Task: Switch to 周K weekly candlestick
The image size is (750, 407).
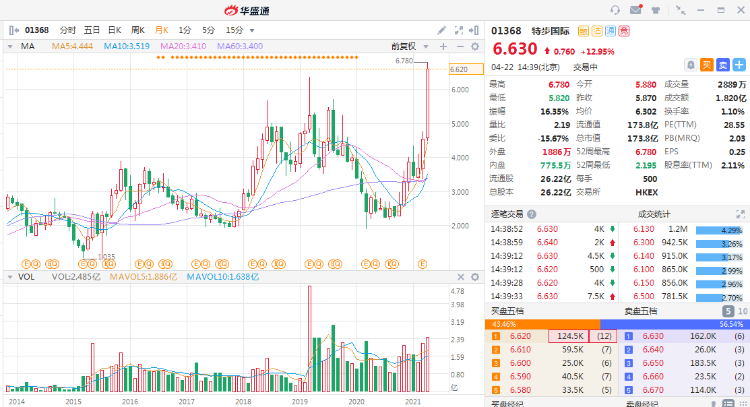Action: [x=138, y=30]
